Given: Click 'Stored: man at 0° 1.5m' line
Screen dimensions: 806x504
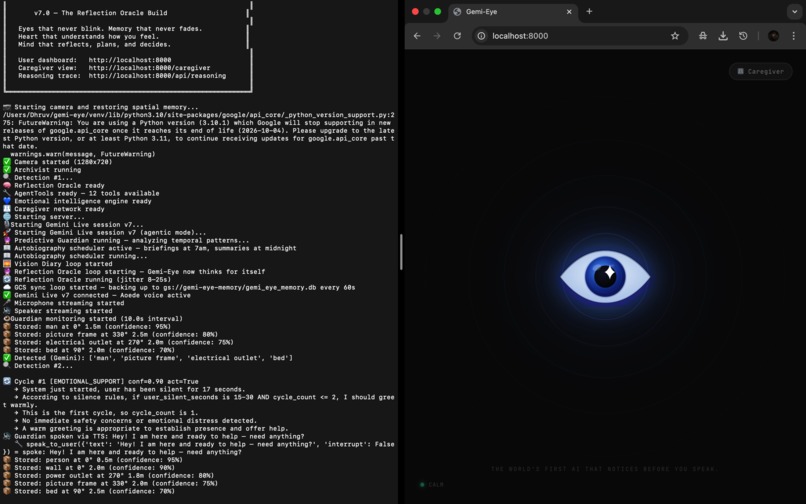Looking at the screenshot, I should point(87,327).
